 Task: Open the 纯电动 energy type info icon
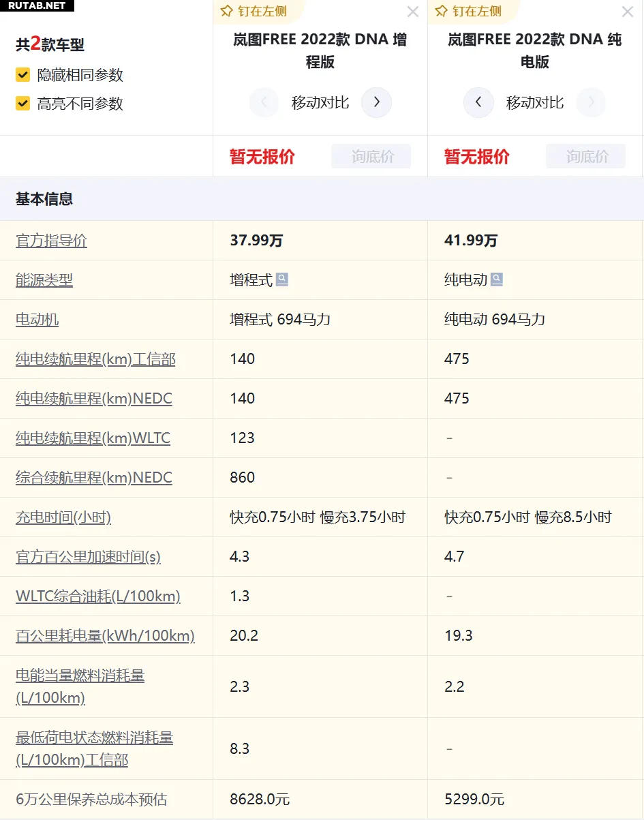pyautogui.click(x=497, y=279)
